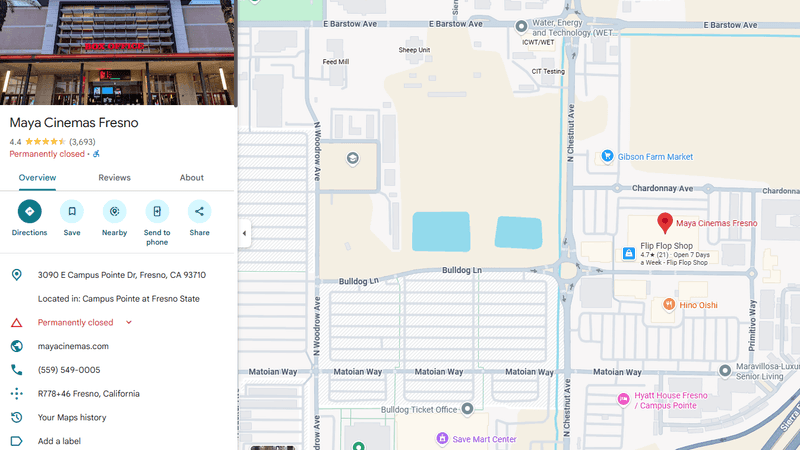
Task: Select the red Maya Cinemas map pin
Action: point(665,223)
